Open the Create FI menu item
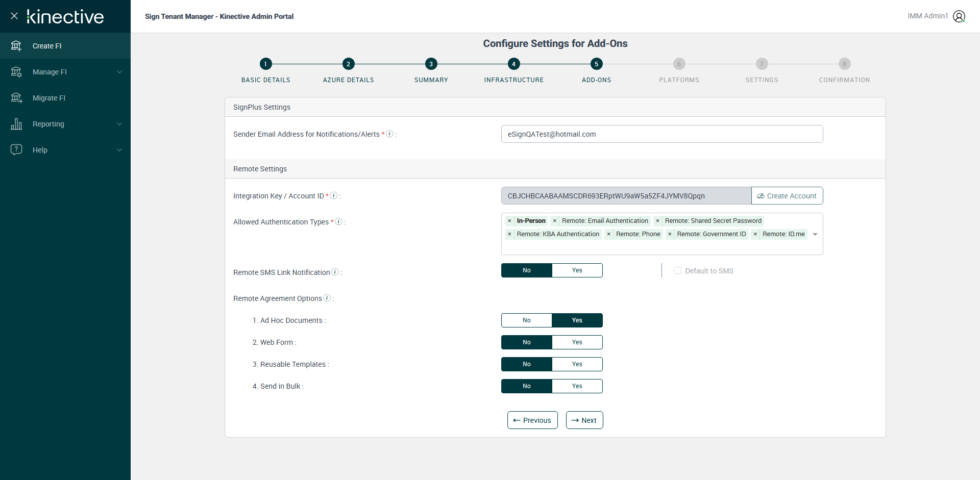Screen dimensions: 980x480 click(65, 46)
